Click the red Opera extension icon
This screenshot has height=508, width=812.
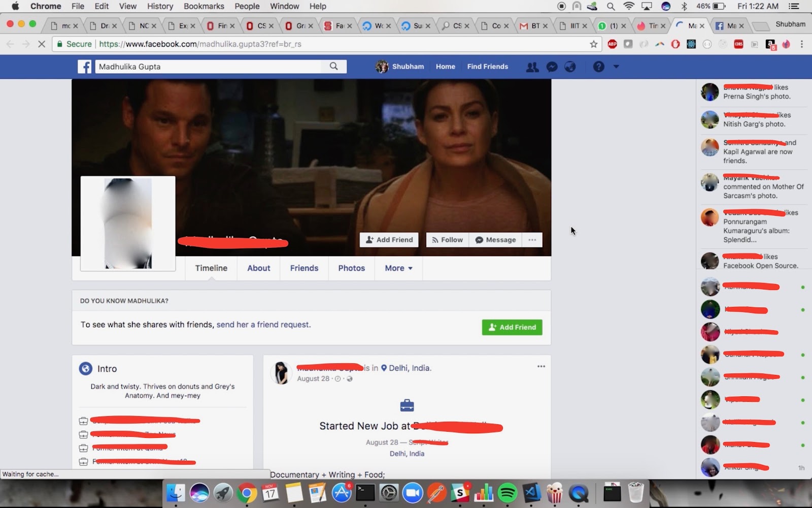click(675, 44)
